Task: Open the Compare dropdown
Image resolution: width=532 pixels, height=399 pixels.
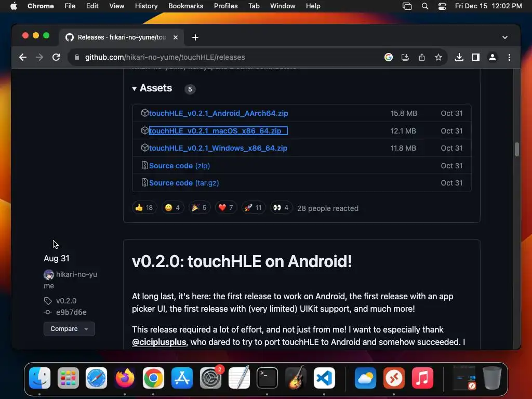Action: [x=69, y=329]
